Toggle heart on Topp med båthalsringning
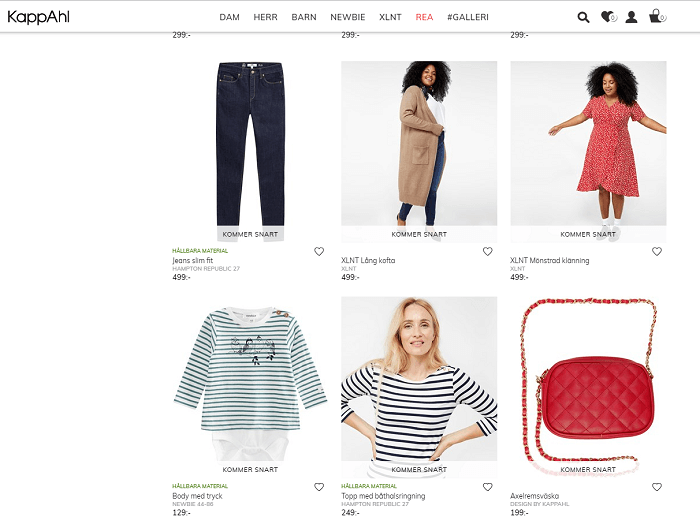700x528 pixels. tap(488, 487)
